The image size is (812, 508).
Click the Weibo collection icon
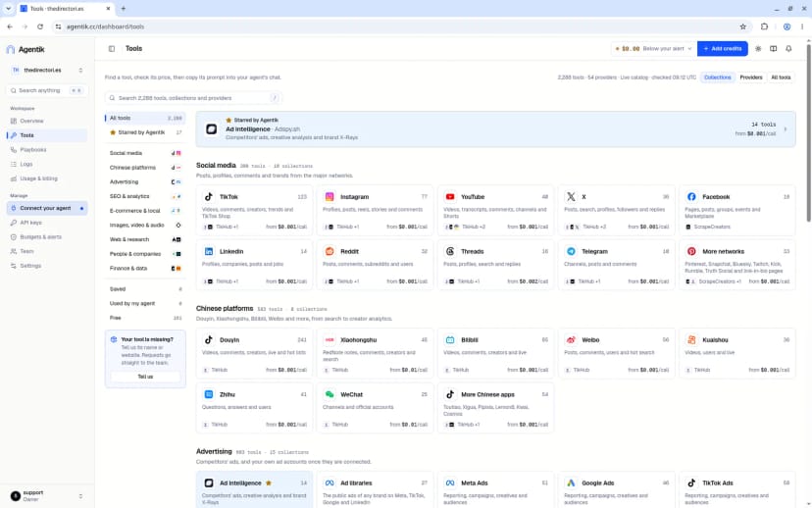[x=571, y=339]
